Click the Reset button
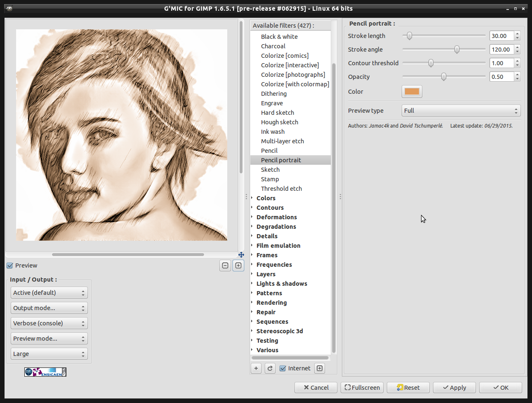 pos(408,388)
